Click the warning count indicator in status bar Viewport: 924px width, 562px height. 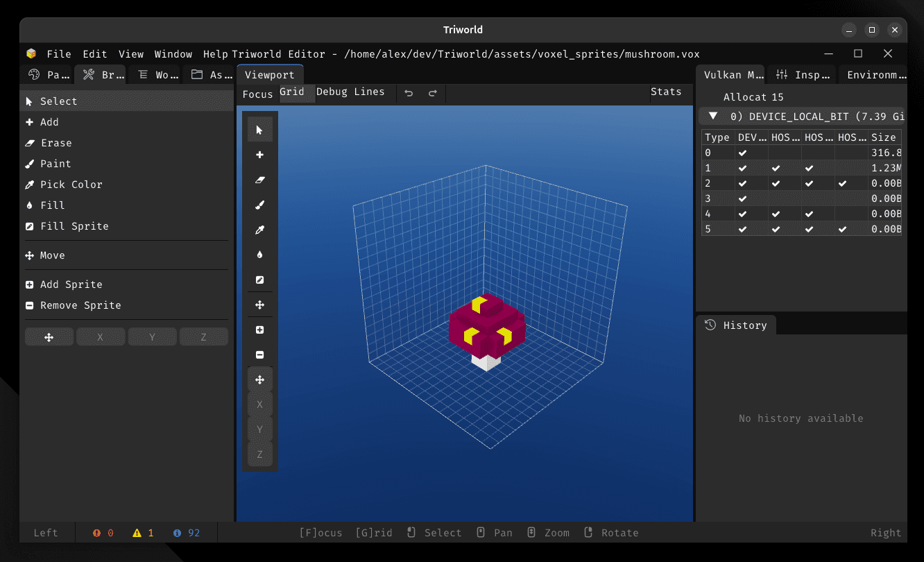[144, 532]
